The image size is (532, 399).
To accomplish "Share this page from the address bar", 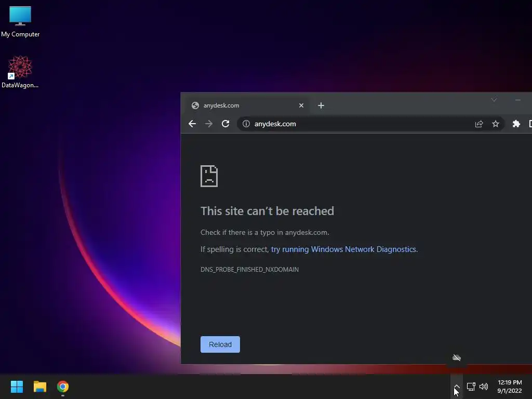I will click(x=478, y=124).
